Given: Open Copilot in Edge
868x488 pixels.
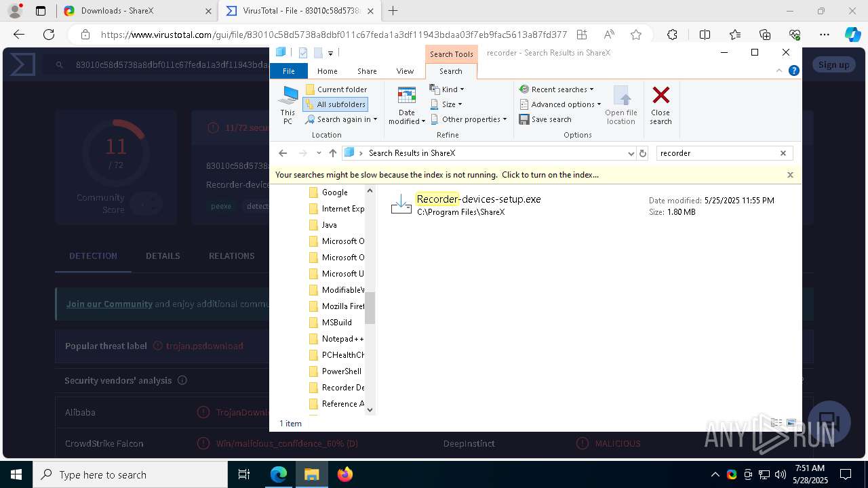Looking at the screenshot, I should point(852,35).
